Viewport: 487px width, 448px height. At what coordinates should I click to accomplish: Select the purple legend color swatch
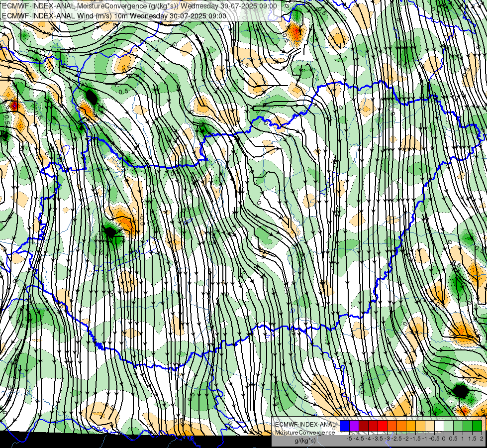pos(354,426)
